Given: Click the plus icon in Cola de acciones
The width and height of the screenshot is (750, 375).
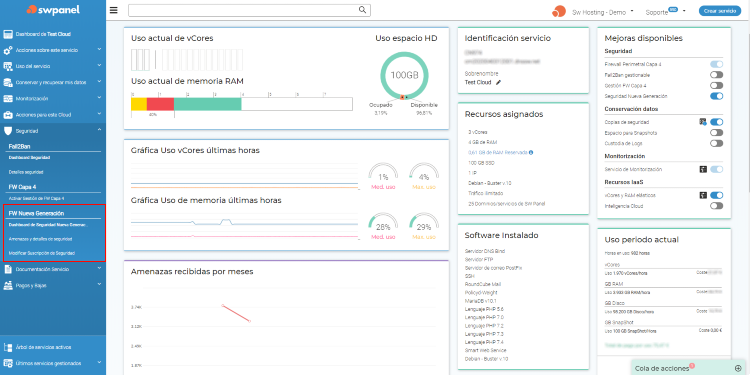Looking at the screenshot, I should tap(739, 368).
